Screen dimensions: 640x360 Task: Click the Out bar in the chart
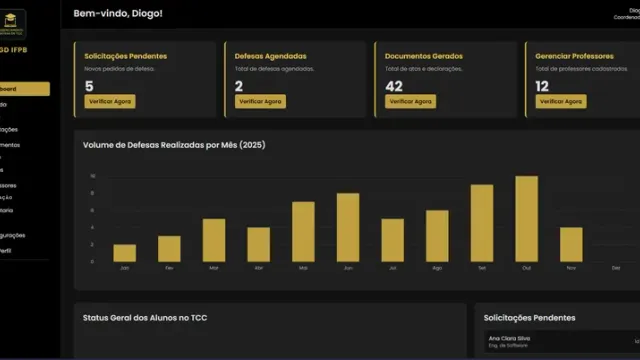pos(527,219)
